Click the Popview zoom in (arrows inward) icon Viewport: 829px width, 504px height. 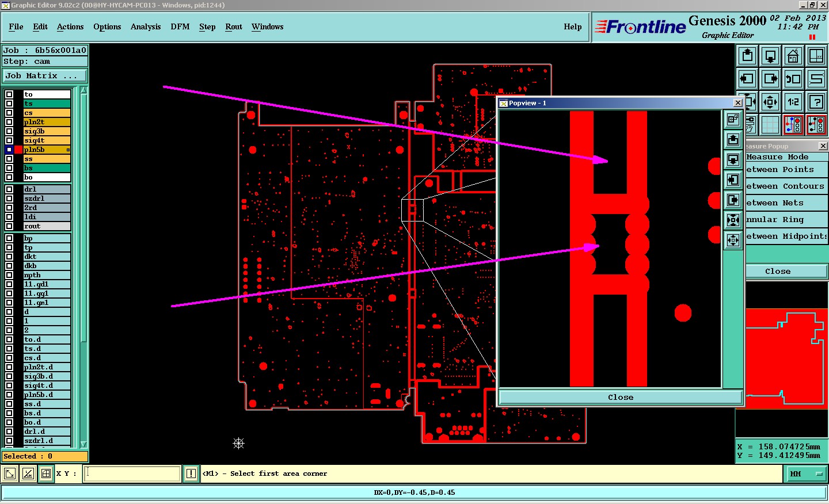coord(733,220)
